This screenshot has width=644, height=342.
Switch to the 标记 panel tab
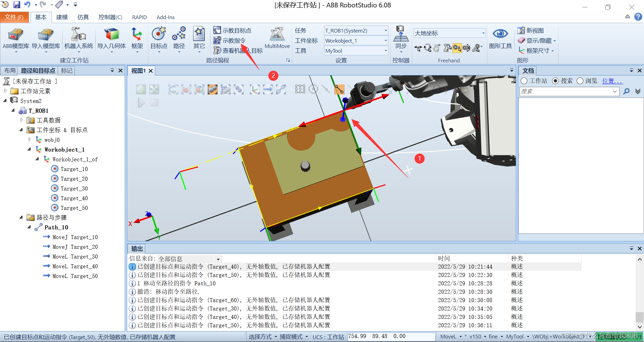66,70
